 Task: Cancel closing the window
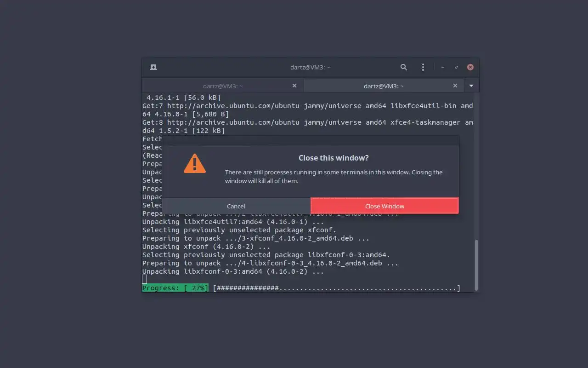tap(236, 206)
